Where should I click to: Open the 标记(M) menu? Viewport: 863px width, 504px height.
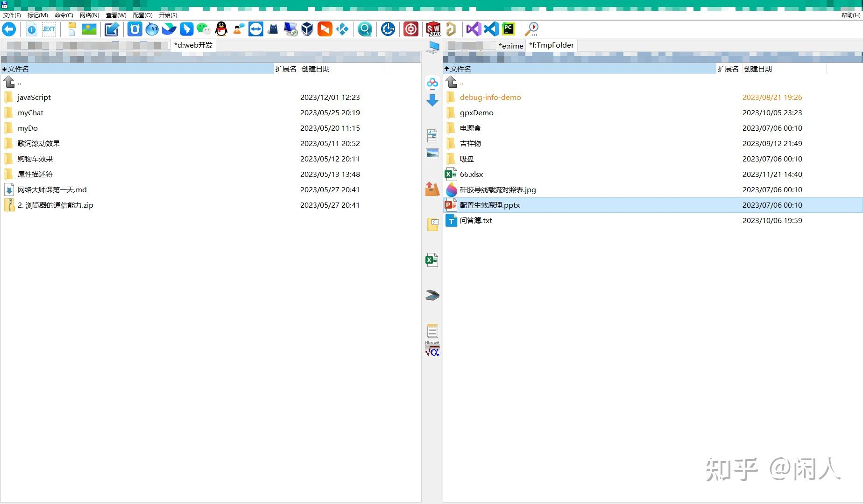38,15
